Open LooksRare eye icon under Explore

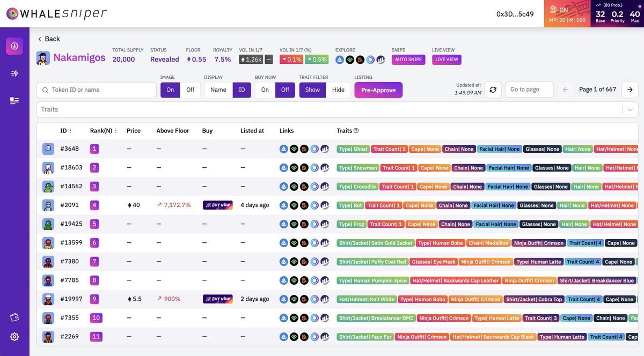(x=350, y=60)
